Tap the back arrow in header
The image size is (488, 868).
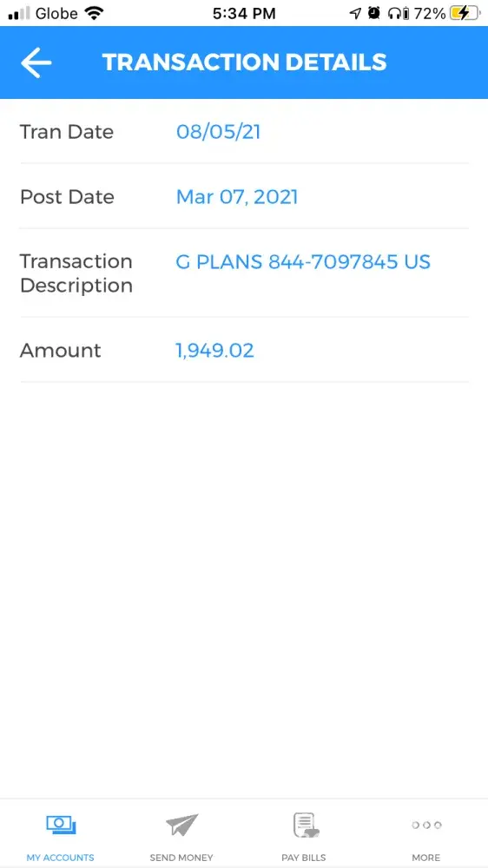pos(36,62)
